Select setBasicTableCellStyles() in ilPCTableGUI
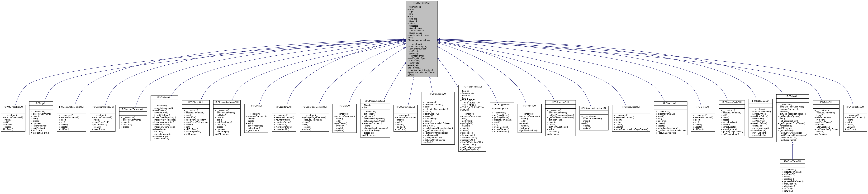 tap(791, 107)
